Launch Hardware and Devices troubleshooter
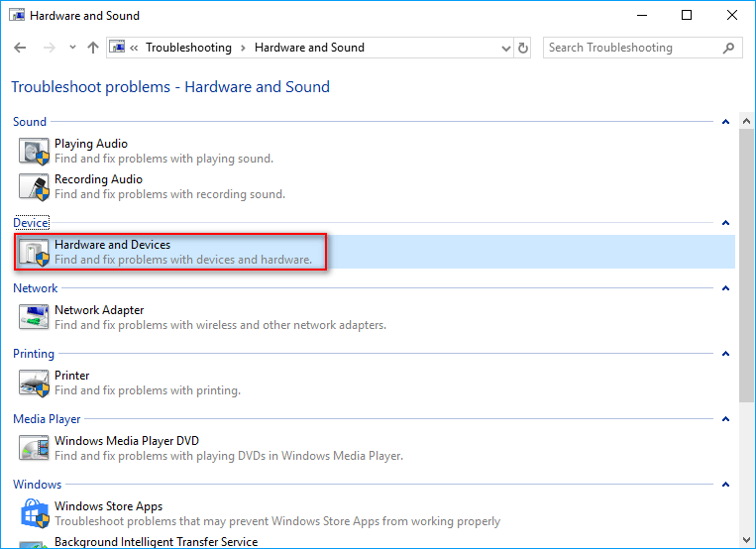756x549 pixels. click(x=112, y=245)
